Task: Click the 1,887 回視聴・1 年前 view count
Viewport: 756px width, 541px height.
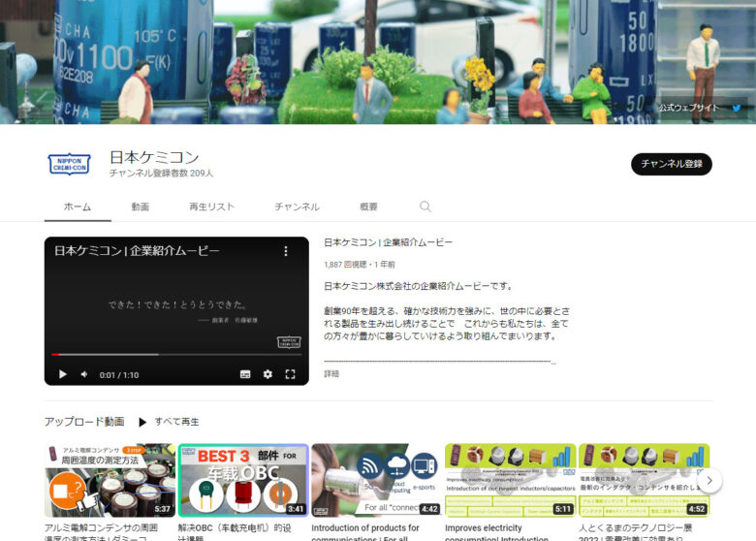Action: click(360, 265)
